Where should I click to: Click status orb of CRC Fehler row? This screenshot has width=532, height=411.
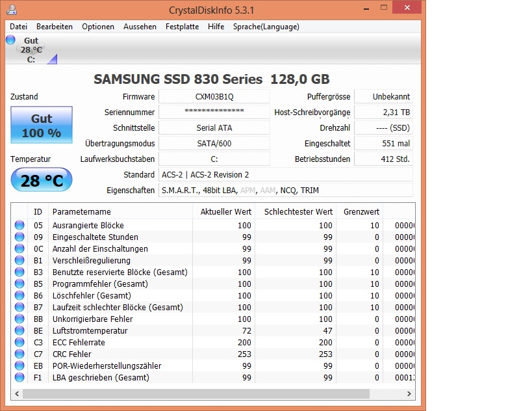pyautogui.click(x=19, y=354)
